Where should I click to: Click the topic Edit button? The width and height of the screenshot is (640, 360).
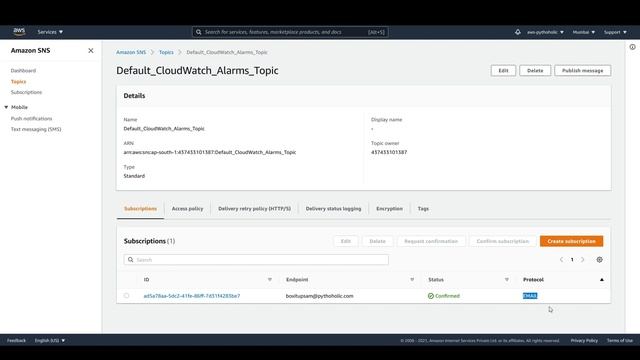[503, 71]
